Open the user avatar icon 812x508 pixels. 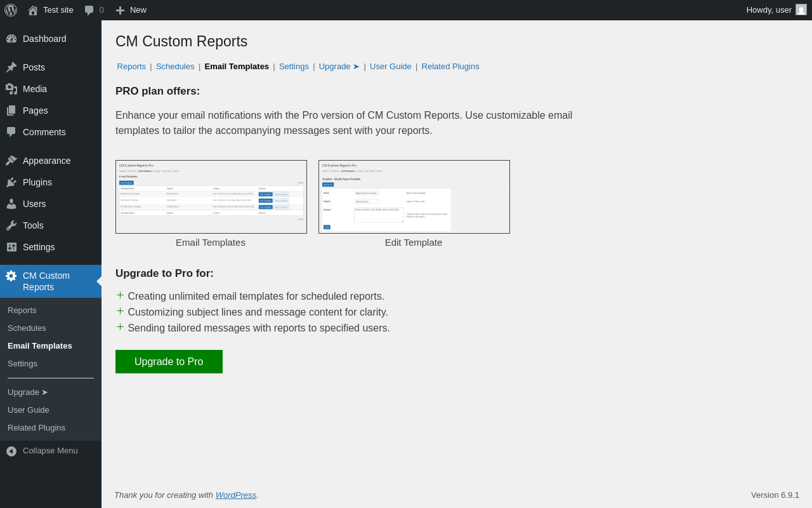801,10
